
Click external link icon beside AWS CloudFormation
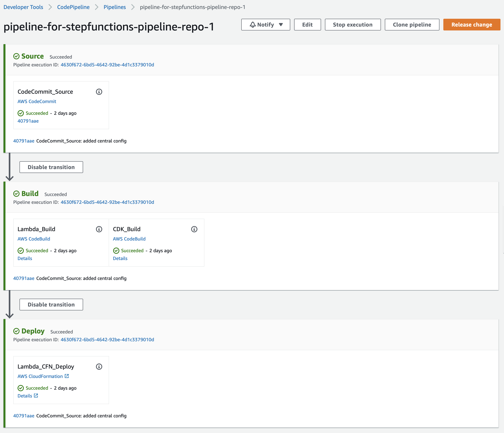(67, 376)
